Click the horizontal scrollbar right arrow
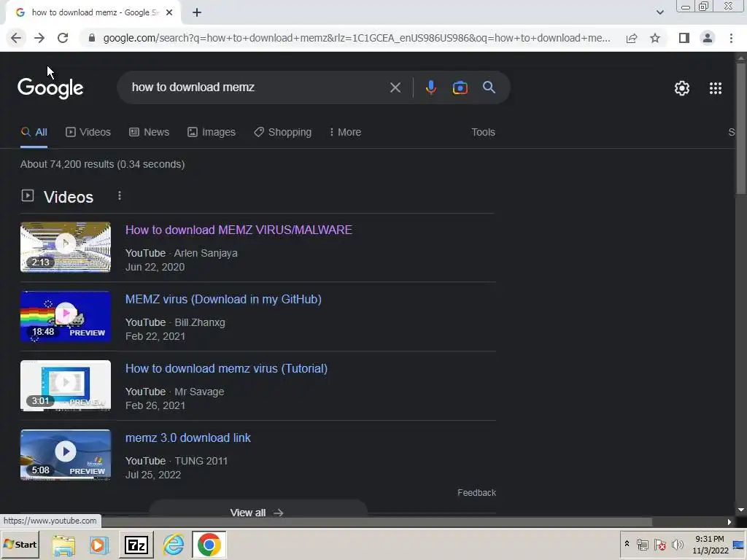This screenshot has width=747, height=560. pyautogui.click(x=729, y=522)
